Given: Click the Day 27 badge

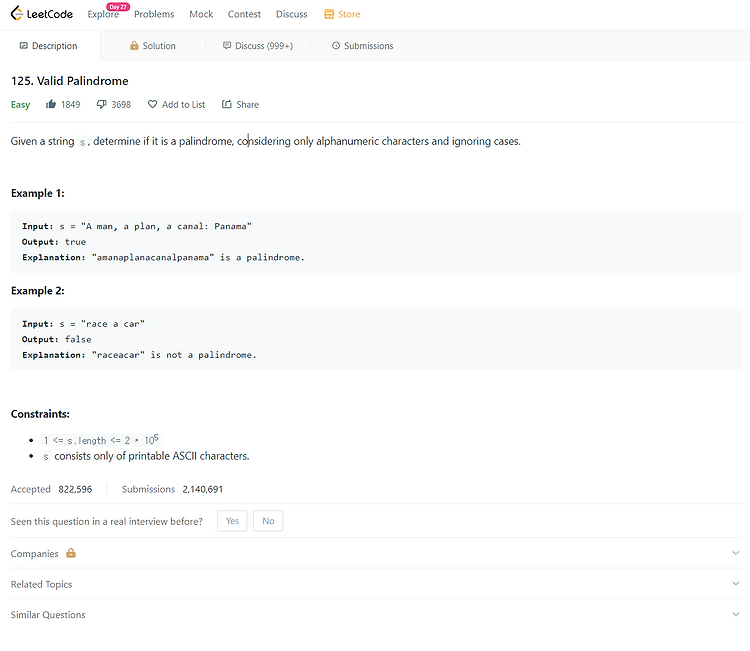Looking at the screenshot, I should (118, 7).
